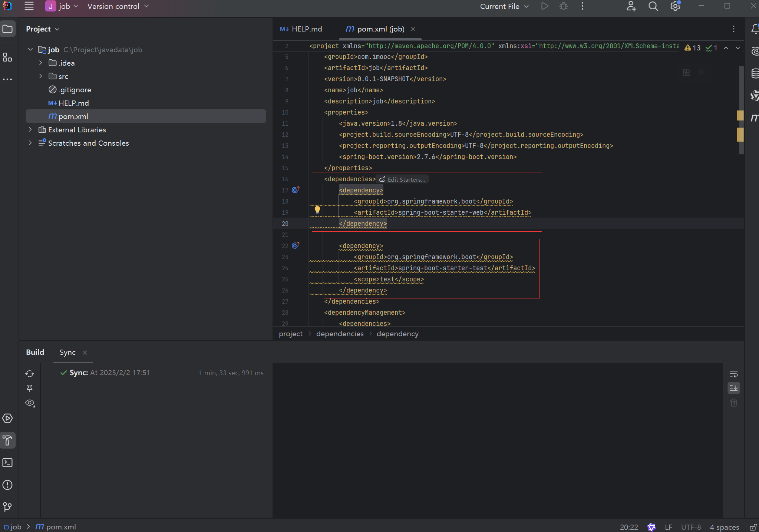Click gutter bean icon on line 17
This screenshot has width=759, height=532.
pos(296,190)
